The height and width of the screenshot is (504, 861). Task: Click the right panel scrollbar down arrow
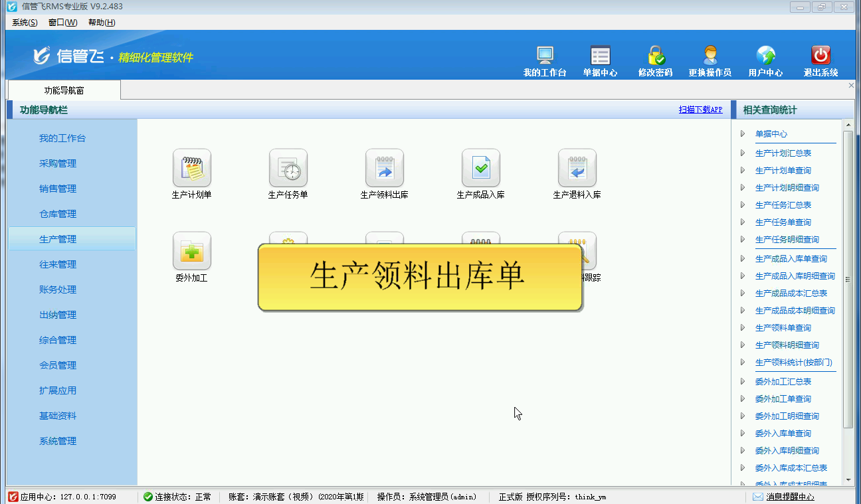(x=848, y=479)
